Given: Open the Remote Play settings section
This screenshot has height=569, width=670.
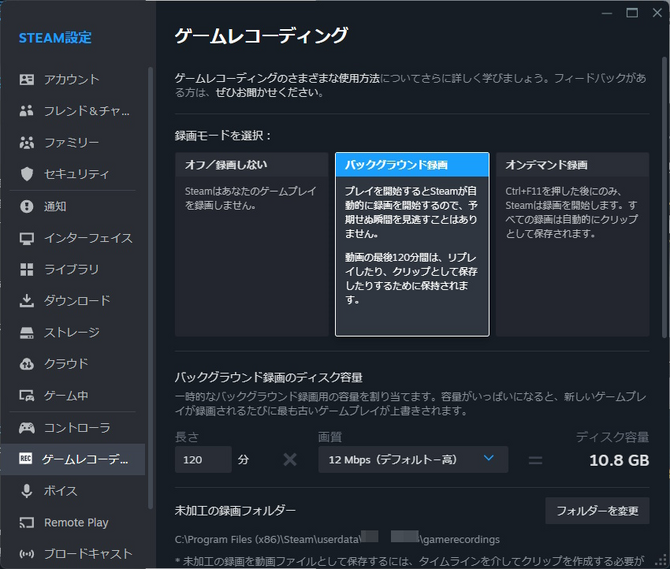Looking at the screenshot, I should [76, 522].
